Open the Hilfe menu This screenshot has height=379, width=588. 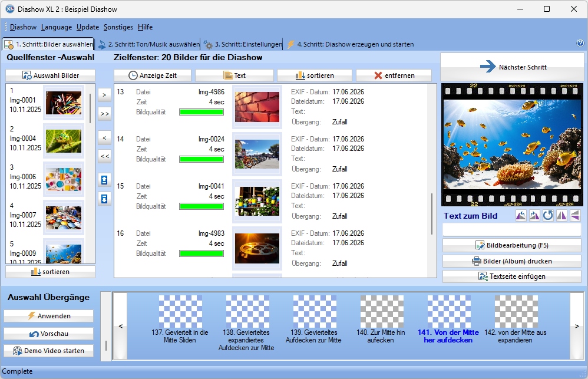pos(145,27)
